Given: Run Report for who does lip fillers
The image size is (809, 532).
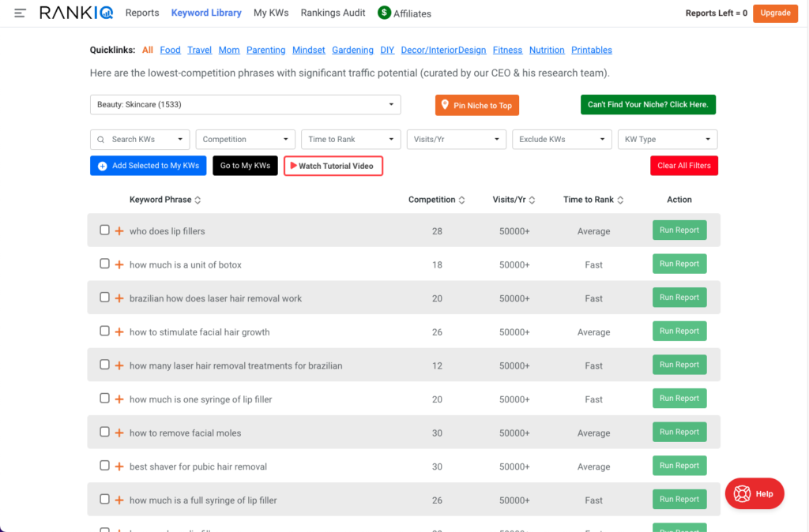Looking at the screenshot, I should coord(679,230).
